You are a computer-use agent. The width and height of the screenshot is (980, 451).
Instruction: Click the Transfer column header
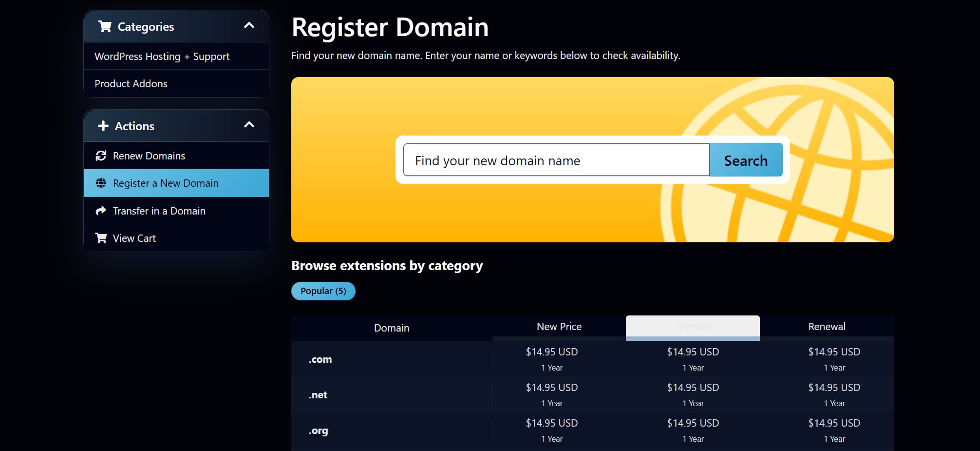coord(693,327)
